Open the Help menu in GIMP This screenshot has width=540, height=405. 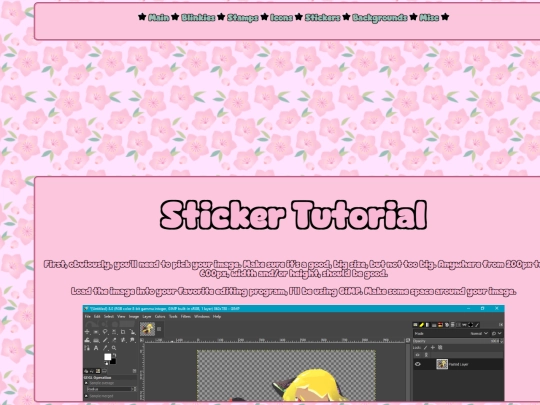[x=217, y=316]
